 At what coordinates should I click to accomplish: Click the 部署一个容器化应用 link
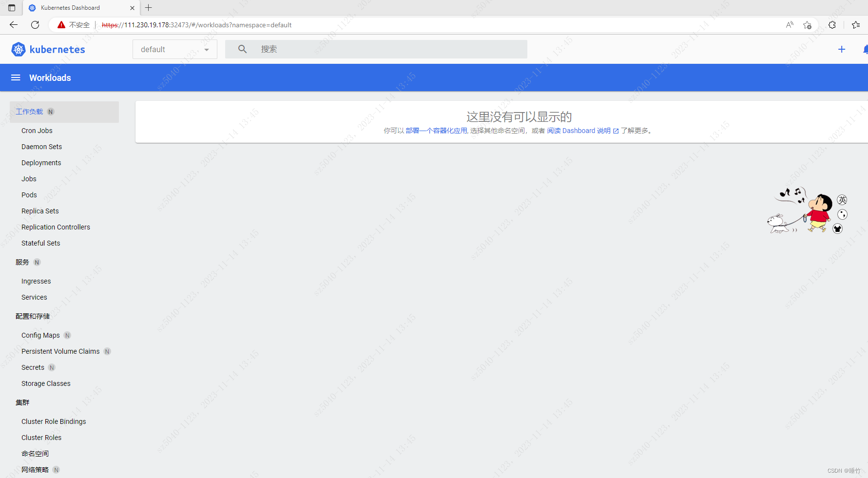tap(436, 131)
